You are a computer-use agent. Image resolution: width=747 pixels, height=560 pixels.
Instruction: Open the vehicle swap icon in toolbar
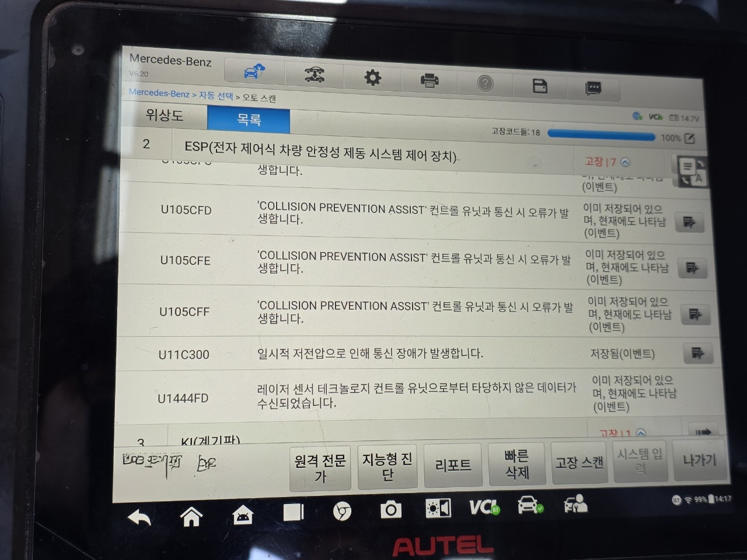(315, 75)
